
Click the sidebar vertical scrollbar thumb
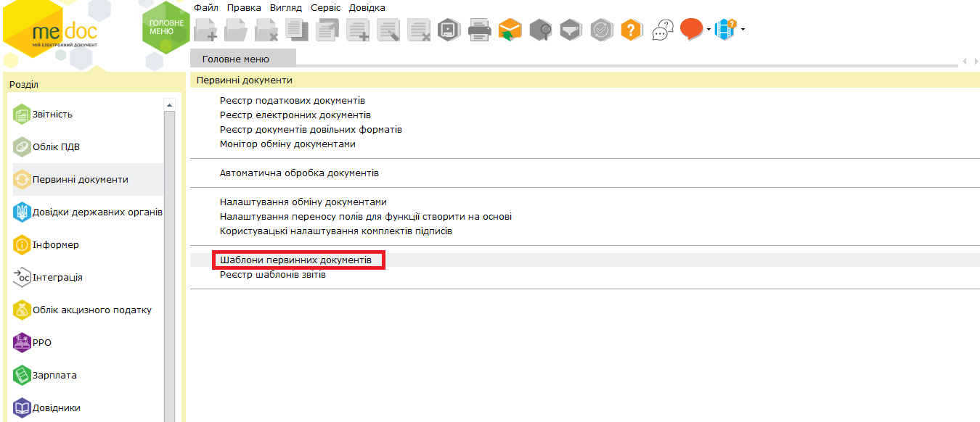pos(170,265)
